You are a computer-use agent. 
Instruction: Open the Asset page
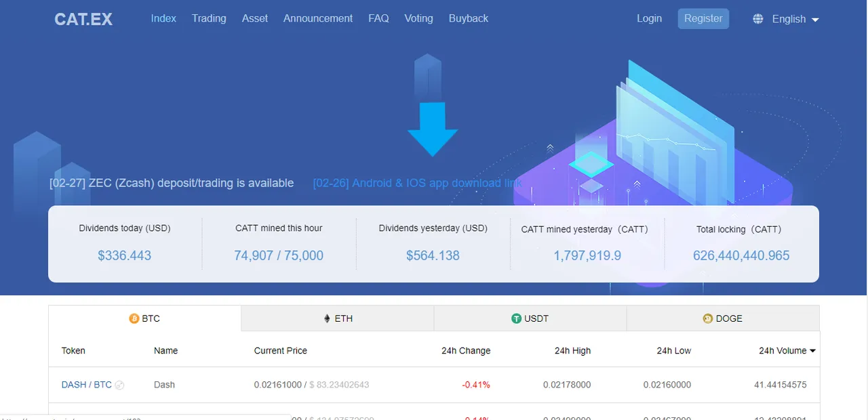pos(255,18)
